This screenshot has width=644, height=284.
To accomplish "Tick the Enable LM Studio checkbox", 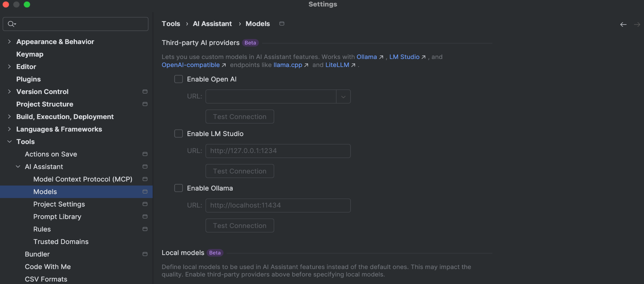I will pyautogui.click(x=179, y=133).
